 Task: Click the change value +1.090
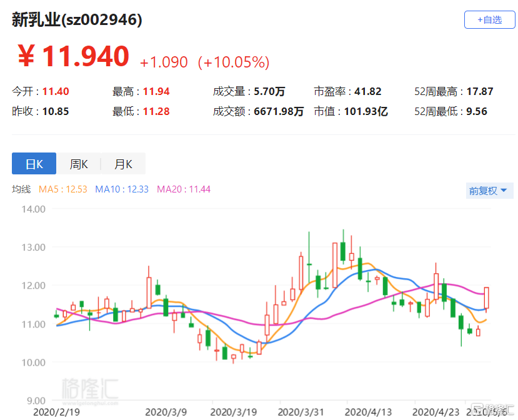[164, 62]
